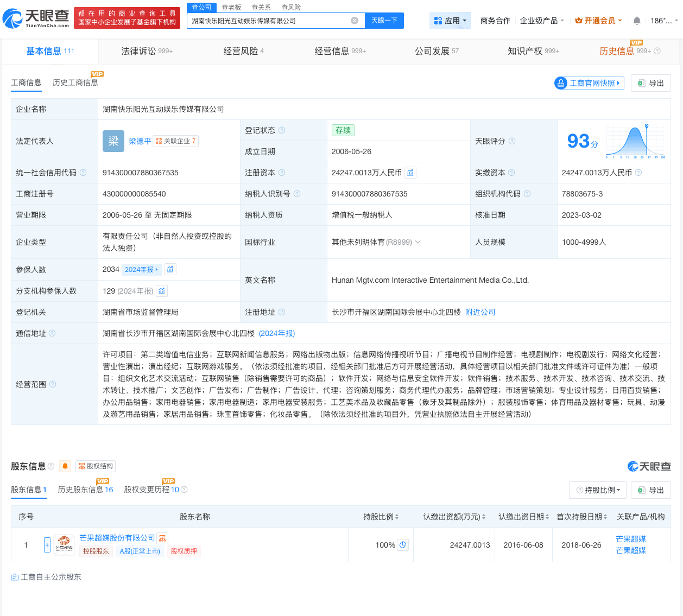This screenshot has width=683, height=616.
Task: Click the help icon beside 统一社会信用代码
Action: pyautogui.click(x=83, y=173)
